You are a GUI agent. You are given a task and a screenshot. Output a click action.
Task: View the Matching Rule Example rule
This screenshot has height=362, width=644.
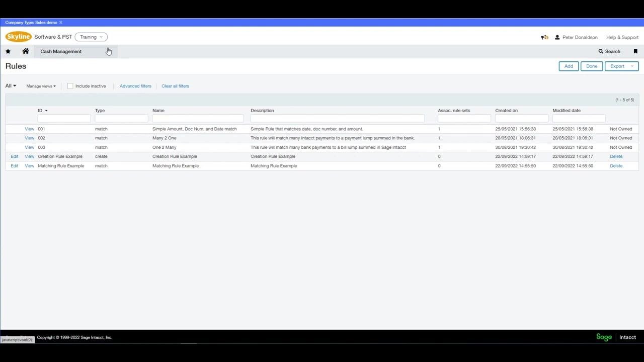(x=30, y=166)
